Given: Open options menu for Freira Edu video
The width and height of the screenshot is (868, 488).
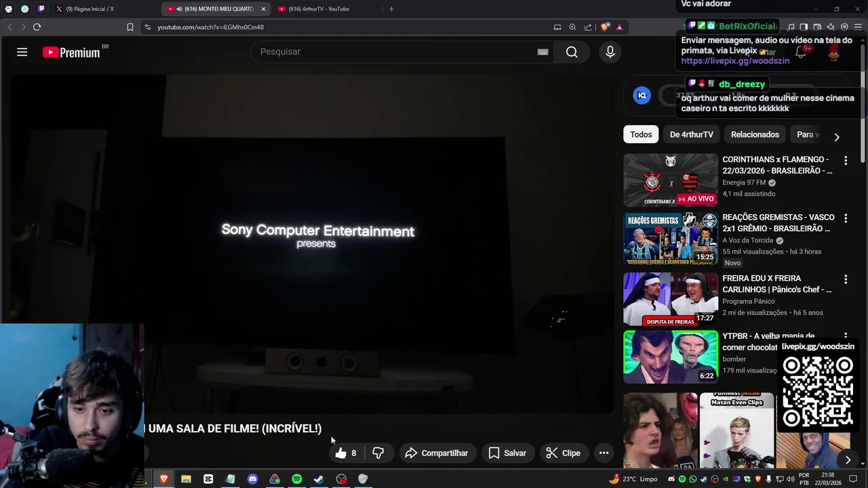Looking at the screenshot, I should click(x=845, y=279).
